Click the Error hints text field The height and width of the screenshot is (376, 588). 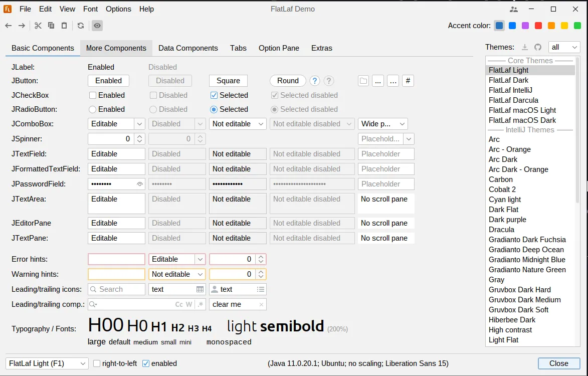click(x=116, y=259)
